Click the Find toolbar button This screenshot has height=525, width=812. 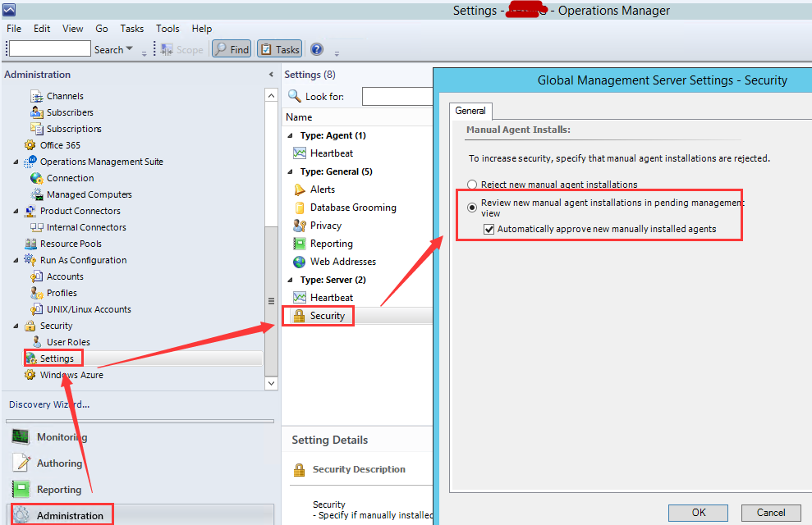231,48
